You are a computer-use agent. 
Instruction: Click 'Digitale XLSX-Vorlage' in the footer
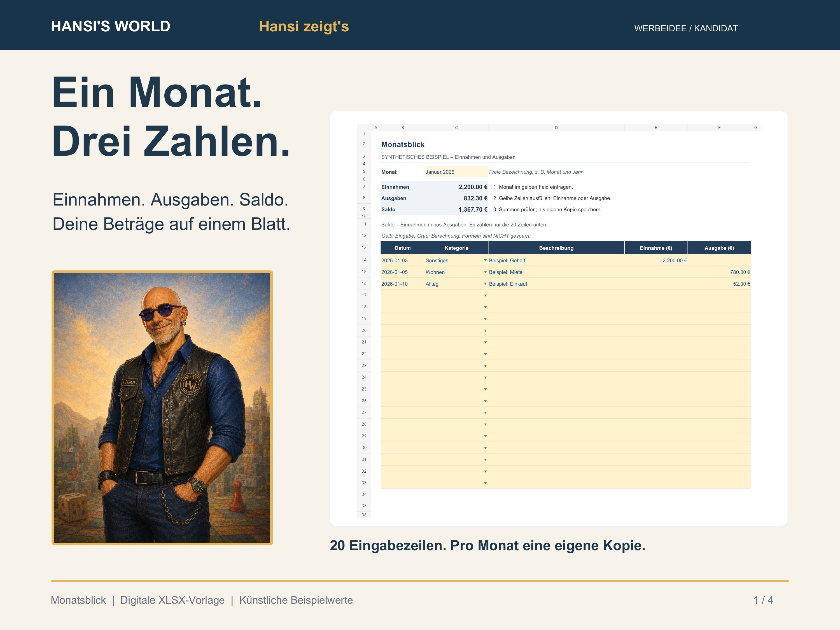coord(172,600)
